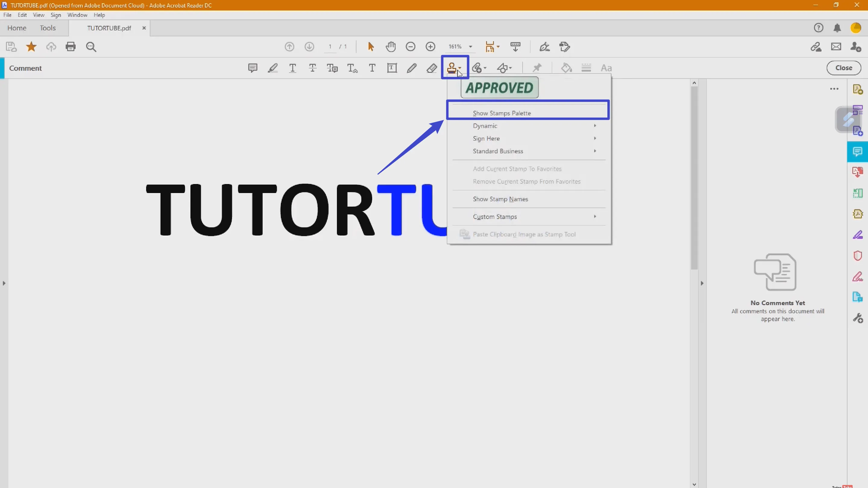Select the Draw Free Form pencil tool
The width and height of the screenshot is (868, 488).
[x=411, y=68]
